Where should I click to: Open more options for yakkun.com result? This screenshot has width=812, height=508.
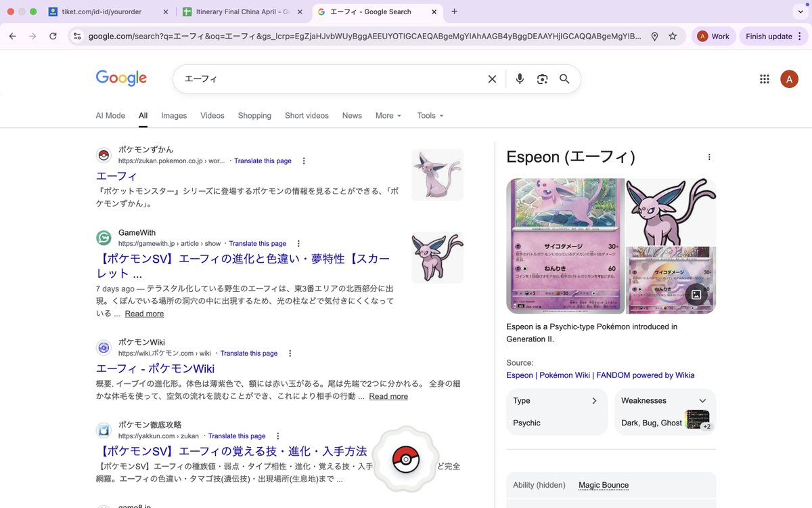(277, 436)
